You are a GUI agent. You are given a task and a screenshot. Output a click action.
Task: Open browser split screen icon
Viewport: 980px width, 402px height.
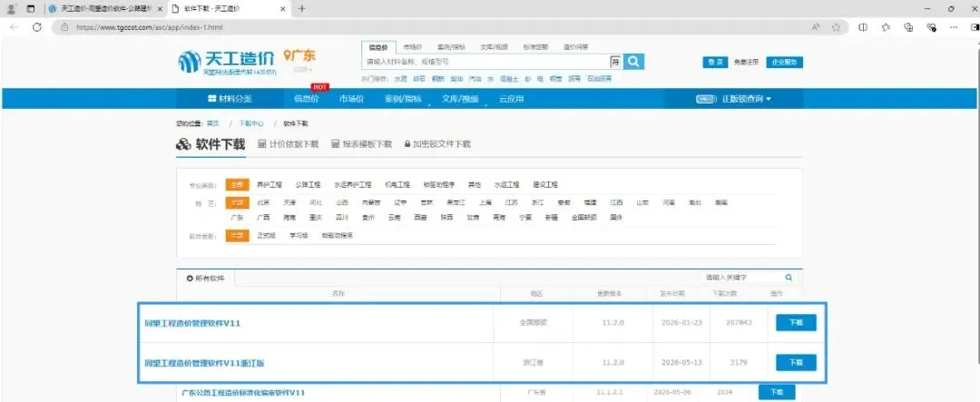click(x=863, y=27)
